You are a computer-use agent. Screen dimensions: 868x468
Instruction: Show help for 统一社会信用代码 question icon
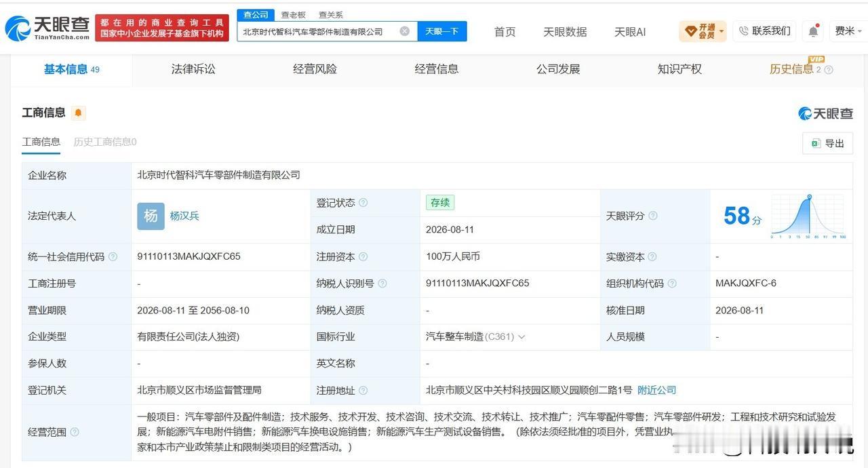point(113,256)
